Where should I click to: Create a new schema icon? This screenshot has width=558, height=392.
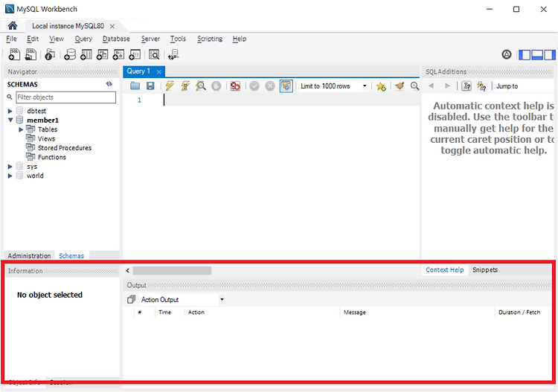coord(70,54)
